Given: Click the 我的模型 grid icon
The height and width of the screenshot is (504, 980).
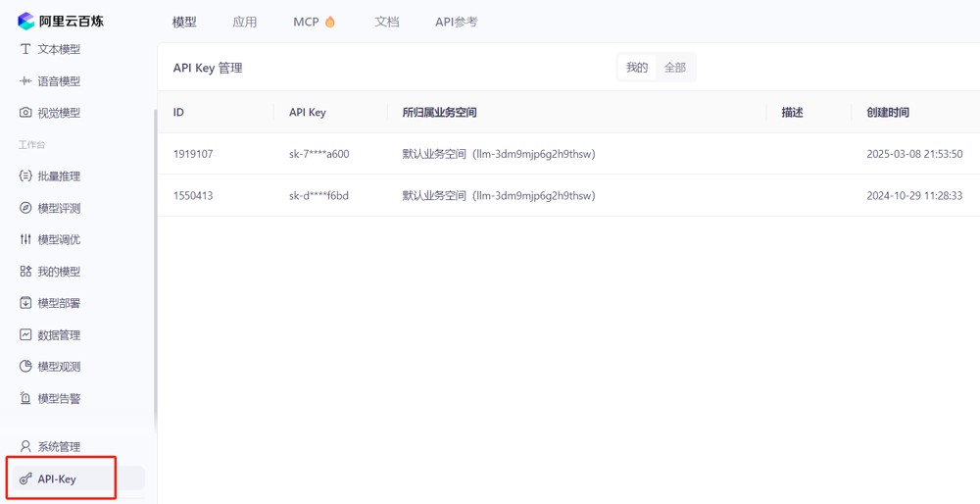Looking at the screenshot, I should point(25,272).
